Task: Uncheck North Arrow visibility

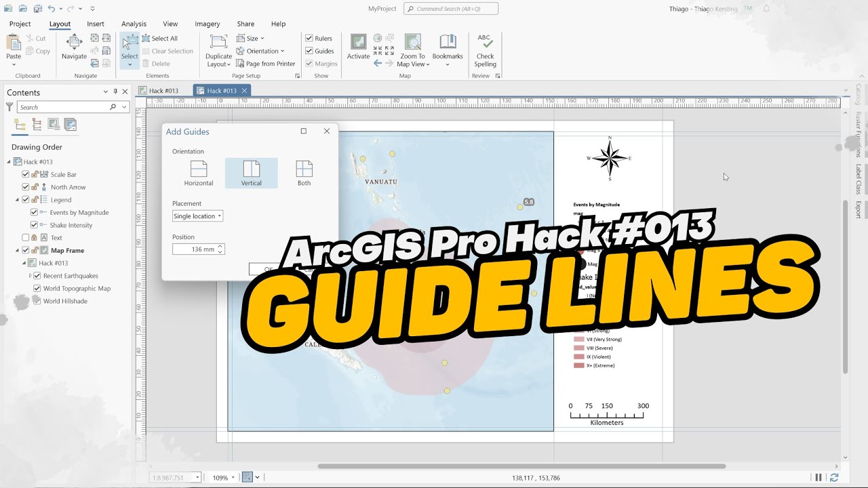Action: 26,187
